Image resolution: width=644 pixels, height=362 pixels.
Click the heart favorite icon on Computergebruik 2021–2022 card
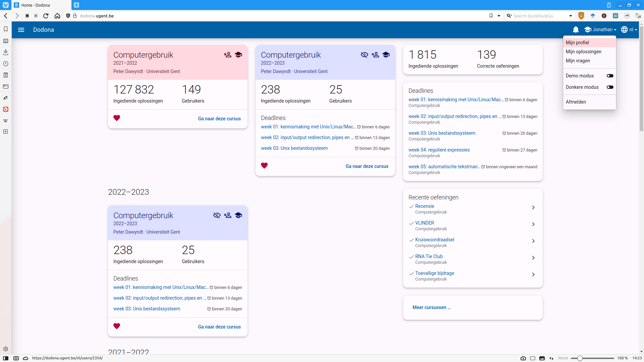[x=117, y=118]
